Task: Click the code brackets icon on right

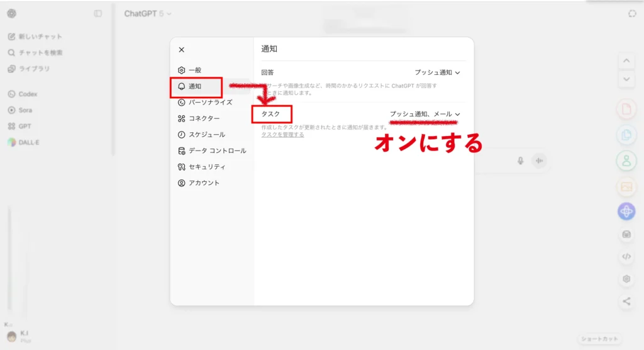Action: click(x=626, y=257)
